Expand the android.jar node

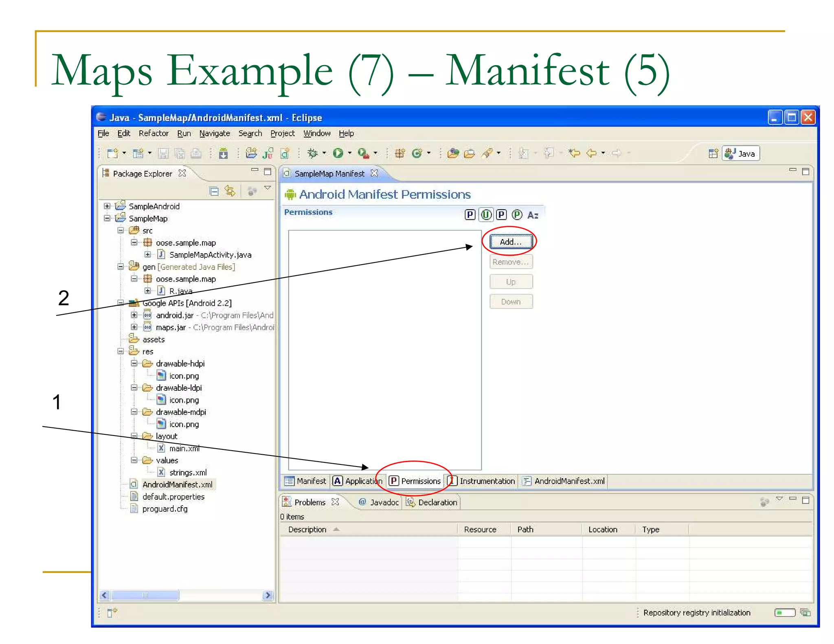134,315
